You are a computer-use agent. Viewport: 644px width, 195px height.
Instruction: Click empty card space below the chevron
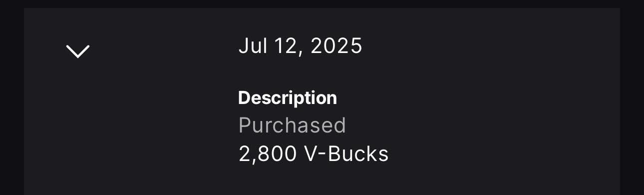tap(78, 130)
